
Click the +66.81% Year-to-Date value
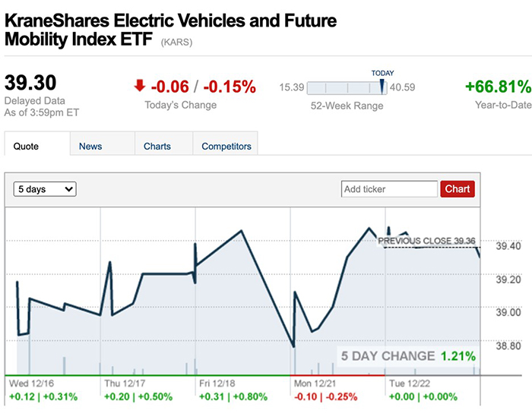click(499, 87)
